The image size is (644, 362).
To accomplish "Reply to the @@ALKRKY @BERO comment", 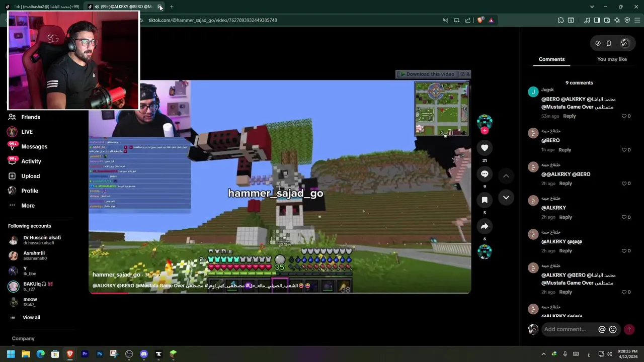I will 566,184.
